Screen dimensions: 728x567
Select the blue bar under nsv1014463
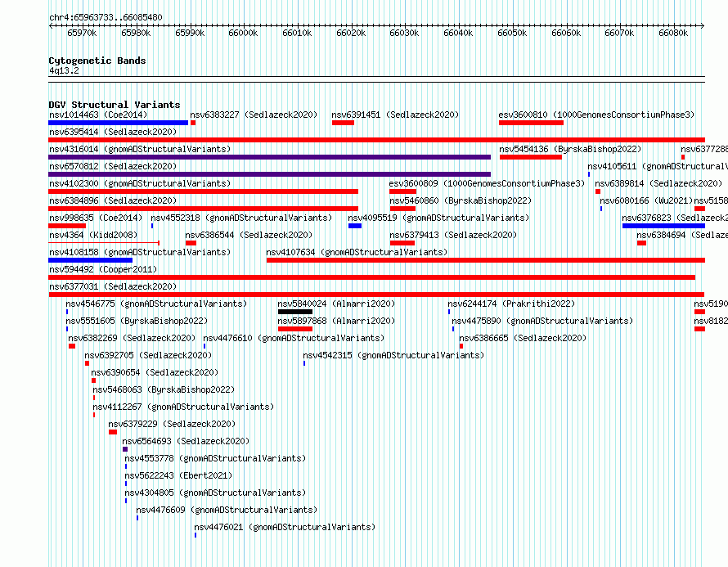[119, 123]
